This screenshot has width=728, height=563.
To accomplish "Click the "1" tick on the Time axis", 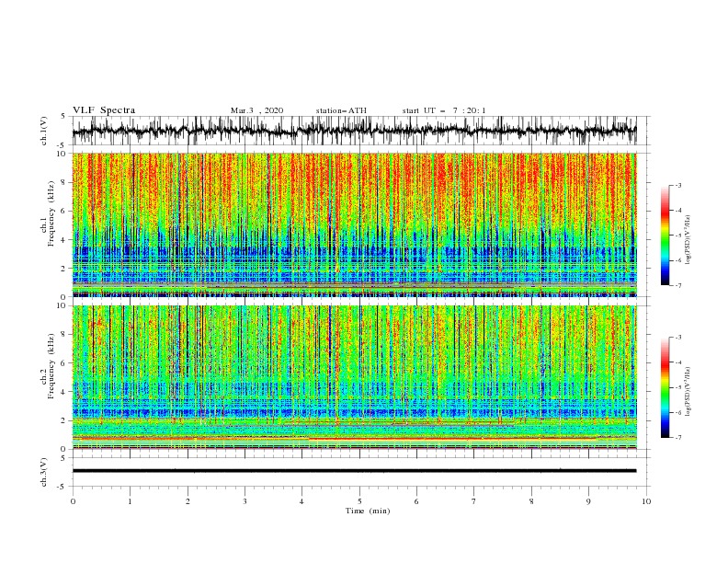I will [130, 501].
